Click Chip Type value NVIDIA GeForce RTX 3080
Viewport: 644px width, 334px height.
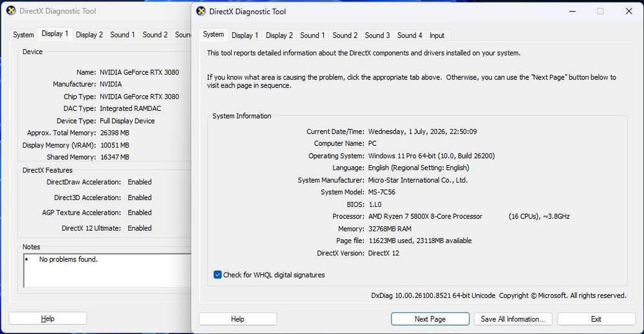click(139, 97)
